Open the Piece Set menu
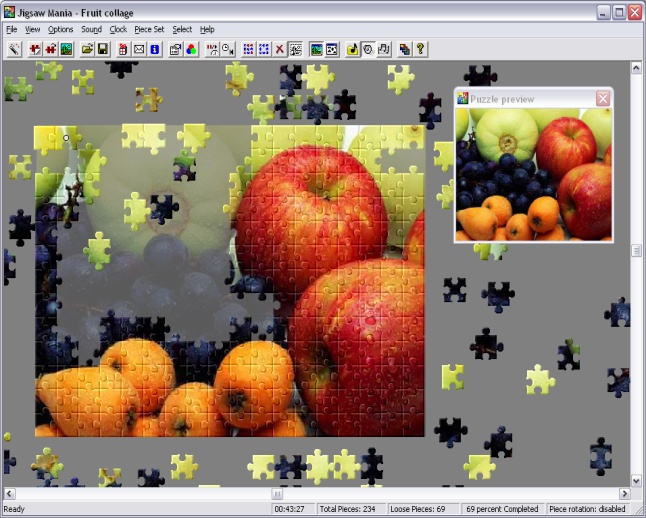Screen dimensions: 646x518 click(x=149, y=29)
